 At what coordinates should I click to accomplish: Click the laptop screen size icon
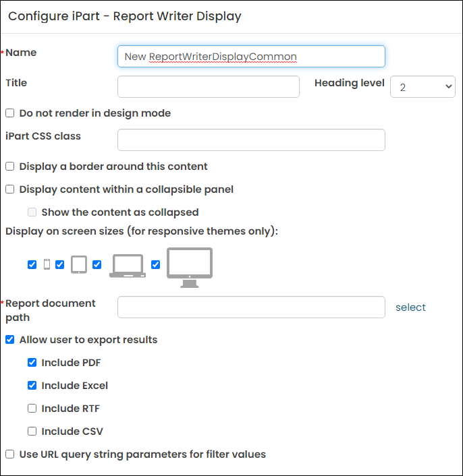[128, 266]
